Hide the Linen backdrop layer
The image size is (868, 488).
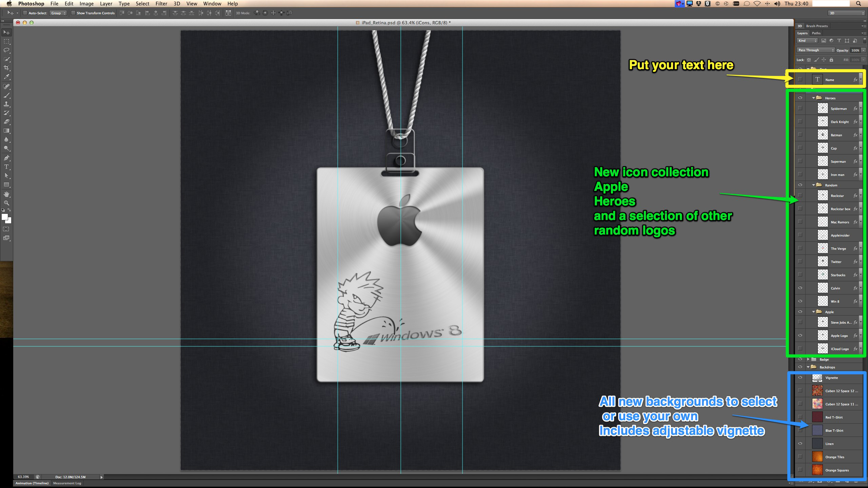tap(800, 444)
